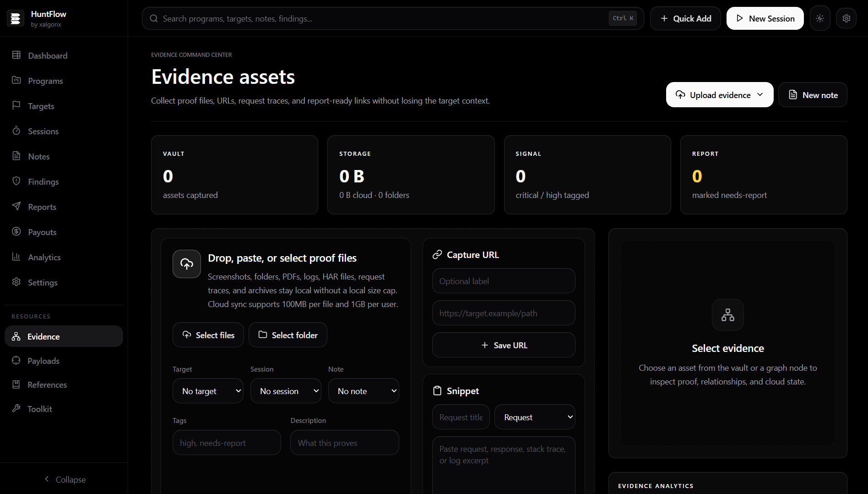Image resolution: width=868 pixels, height=494 pixels.
Task: Click the cloud upload drop-zone icon
Action: click(187, 264)
